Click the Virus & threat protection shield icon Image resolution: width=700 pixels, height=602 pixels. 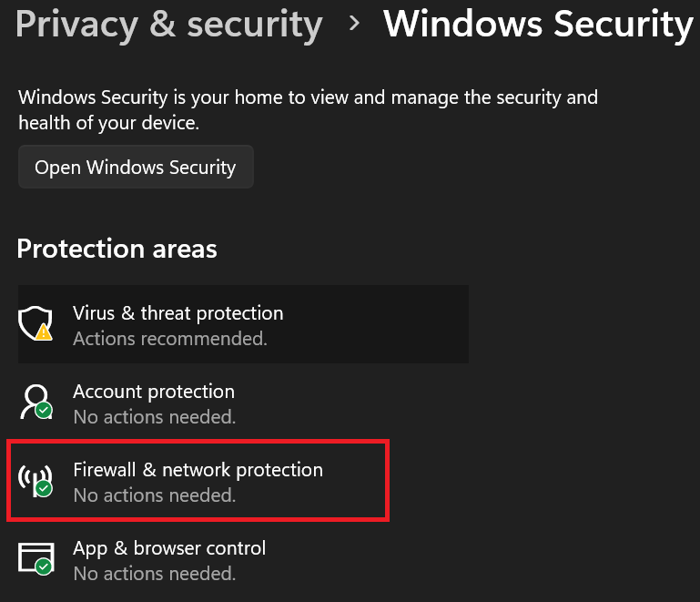[35, 321]
